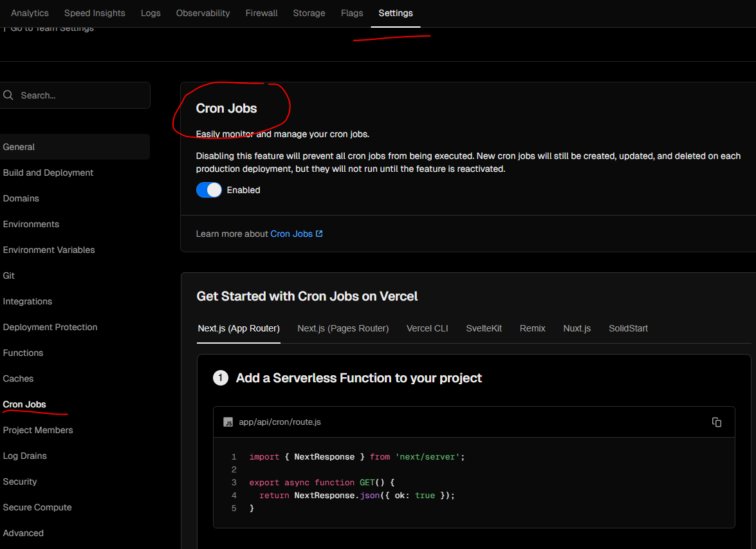
Task: Copy the route.js code snippet
Action: point(716,422)
